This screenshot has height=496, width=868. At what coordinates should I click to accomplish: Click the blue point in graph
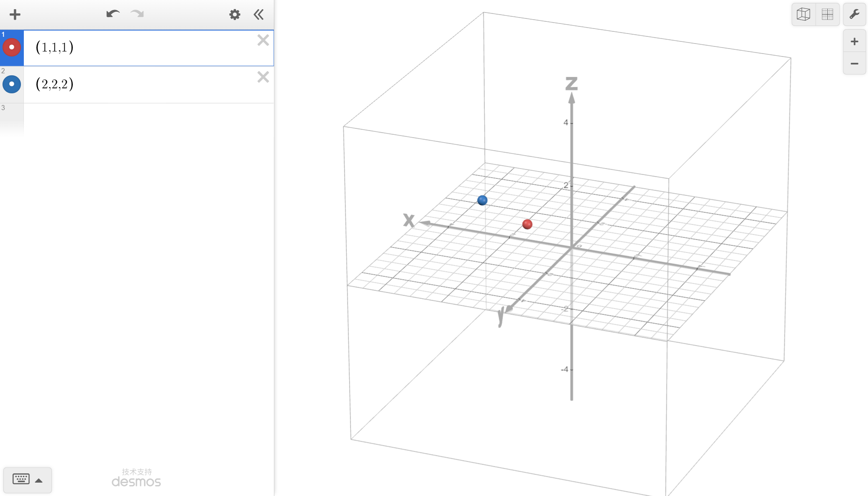pos(482,200)
